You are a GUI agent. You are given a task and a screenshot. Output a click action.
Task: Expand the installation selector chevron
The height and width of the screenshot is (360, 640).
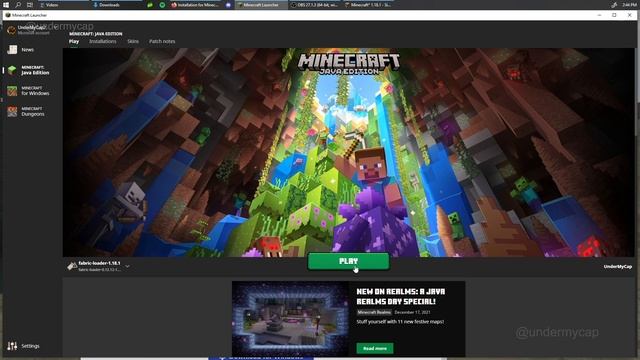(x=128, y=266)
